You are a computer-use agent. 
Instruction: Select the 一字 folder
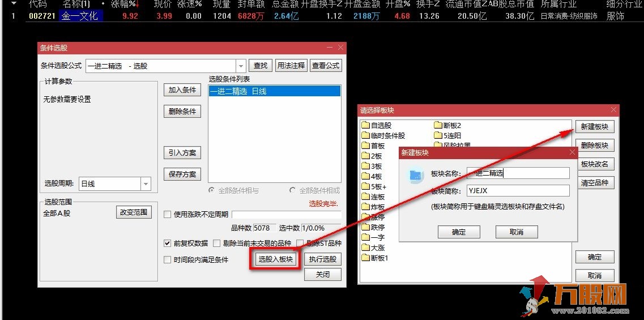[x=373, y=237]
